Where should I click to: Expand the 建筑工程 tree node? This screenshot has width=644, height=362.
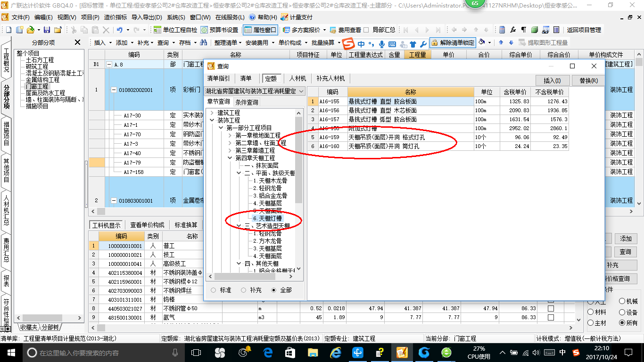click(x=212, y=113)
